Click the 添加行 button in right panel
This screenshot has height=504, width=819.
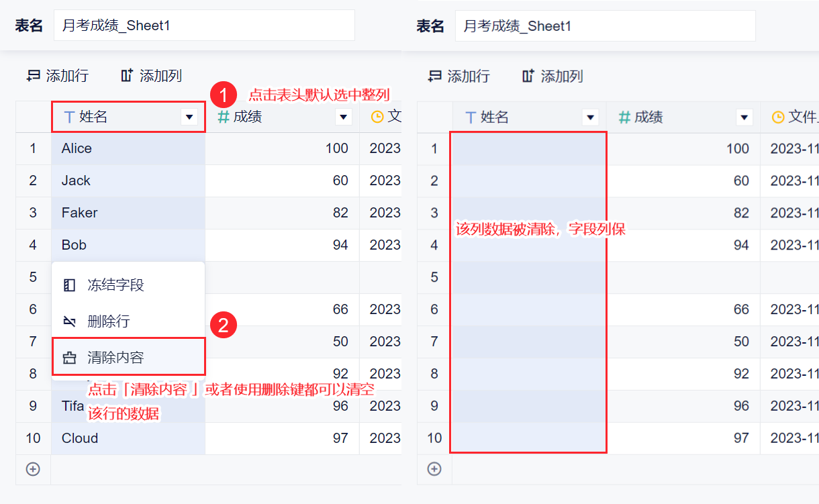(468, 77)
